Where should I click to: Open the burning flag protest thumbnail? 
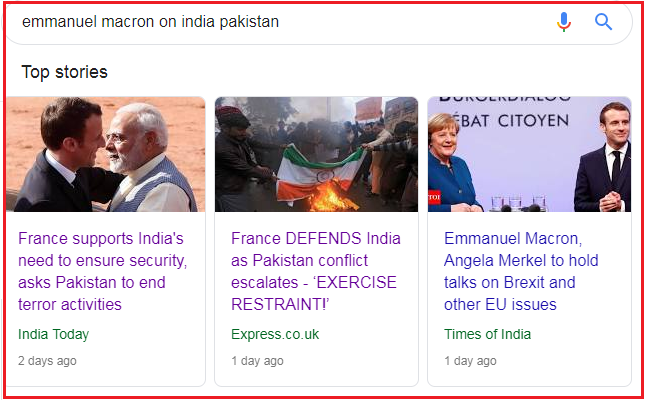316,154
